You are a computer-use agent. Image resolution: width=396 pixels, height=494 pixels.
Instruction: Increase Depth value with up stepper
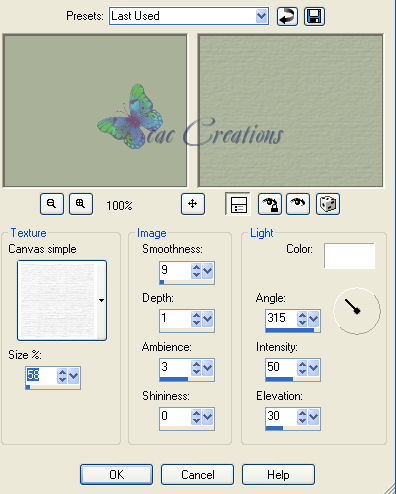[x=196, y=315]
